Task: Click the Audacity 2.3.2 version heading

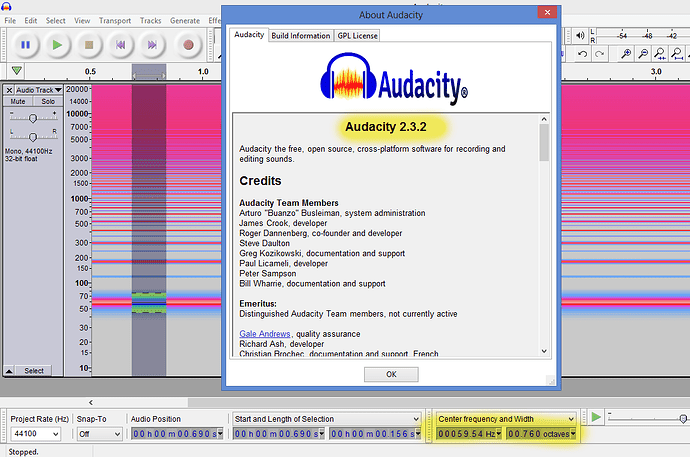Action: click(x=385, y=127)
